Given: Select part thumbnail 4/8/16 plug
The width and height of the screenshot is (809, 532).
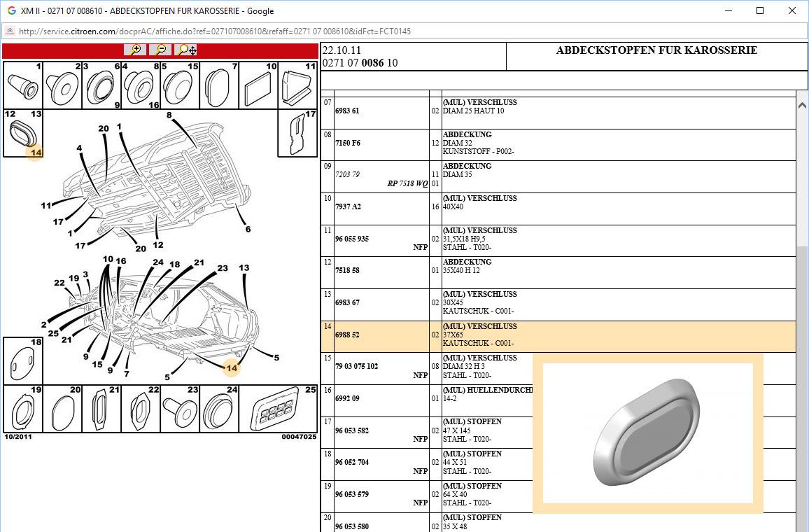Looking at the screenshot, I should pyautogui.click(x=141, y=85).
